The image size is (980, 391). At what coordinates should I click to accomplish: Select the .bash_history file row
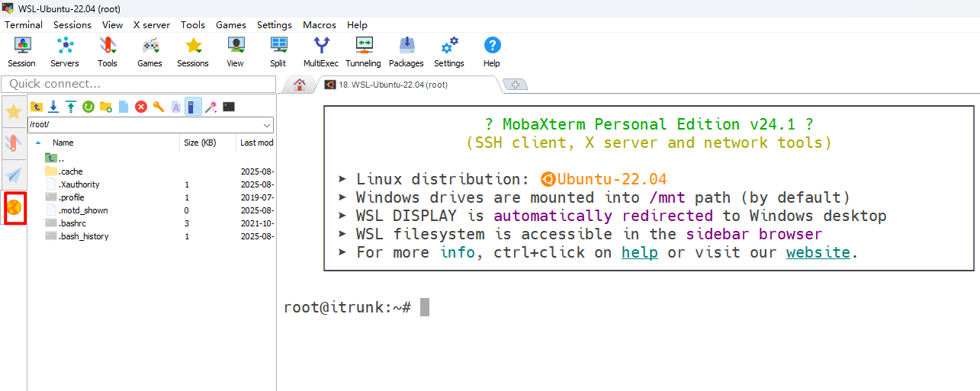[x=152, y=236]
